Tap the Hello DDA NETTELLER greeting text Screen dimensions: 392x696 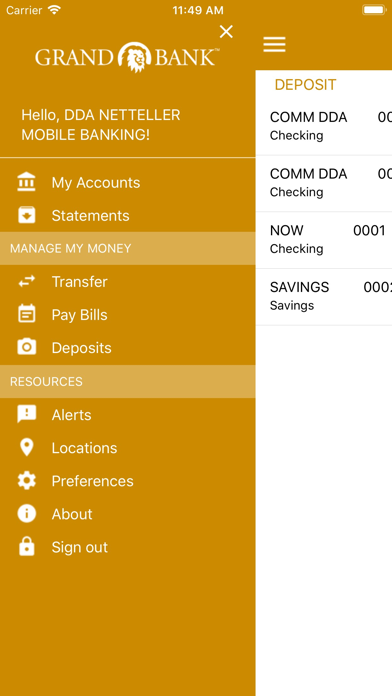101,125
